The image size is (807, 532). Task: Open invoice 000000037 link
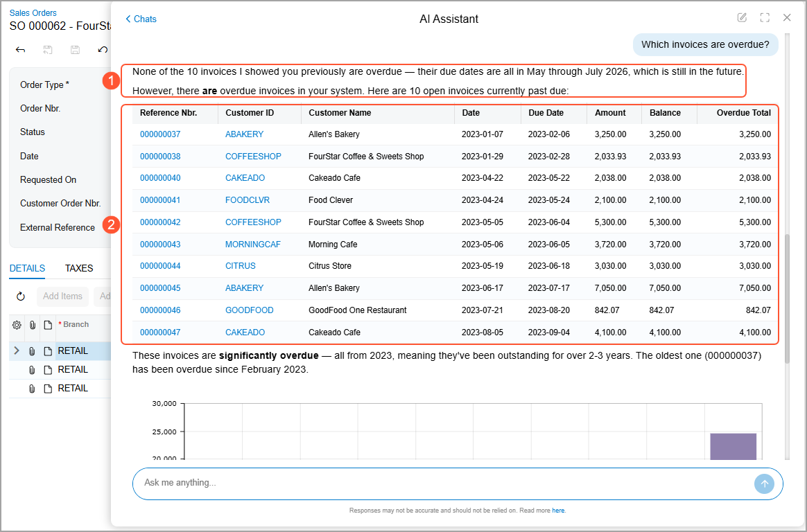click(160, 134)
